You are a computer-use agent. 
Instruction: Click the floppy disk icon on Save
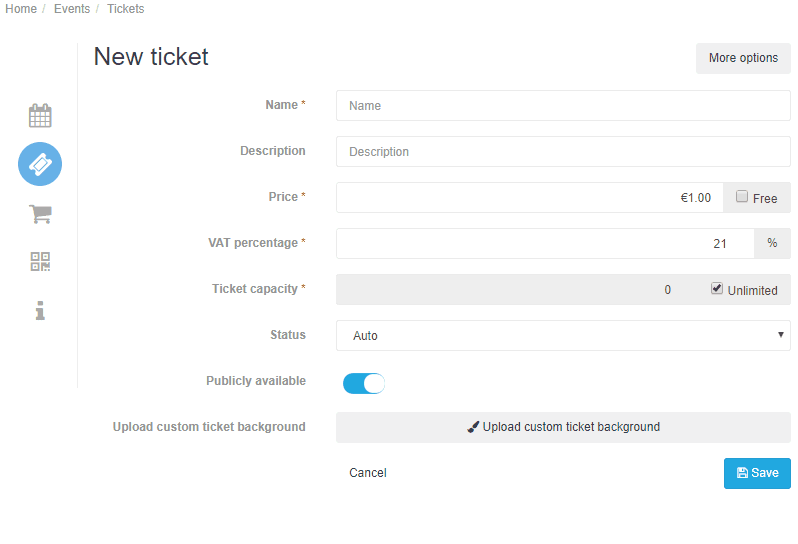coord(742,473)
